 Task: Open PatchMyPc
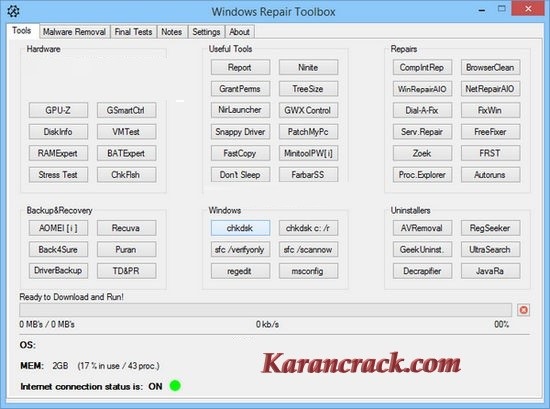tap(308, 132)
